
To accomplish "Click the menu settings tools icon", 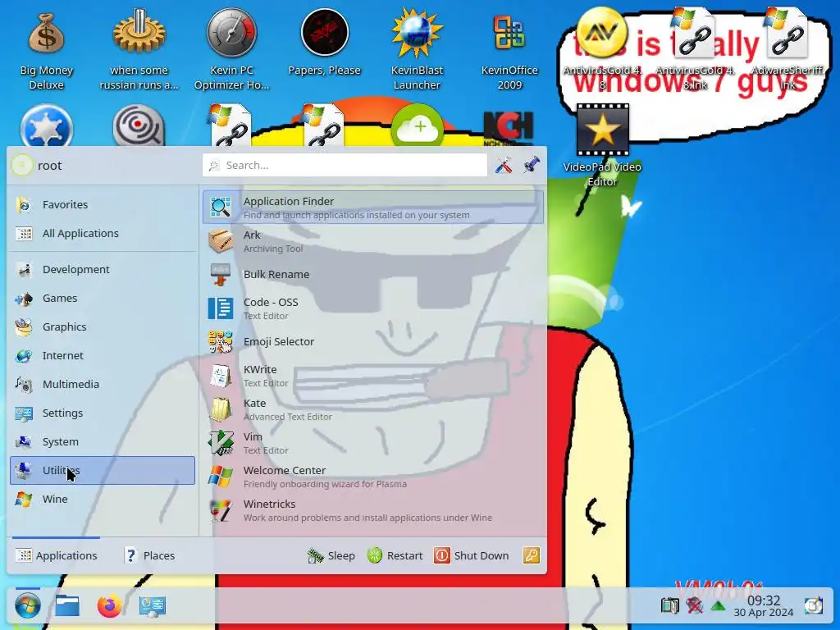I will click(x=503, y=165).
